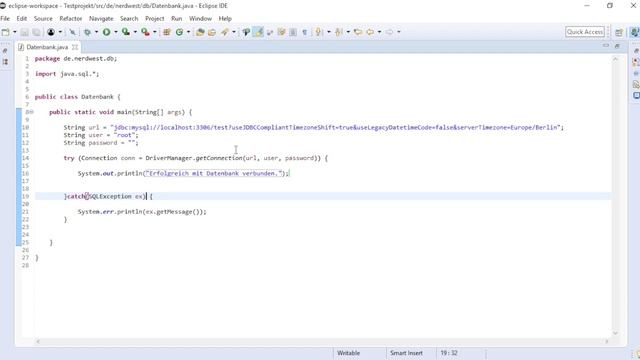The height and width of the screenshot is (360, 640).
Task: Click the horizontal scrollbar left arrow
Action: [x=38, y=342]
